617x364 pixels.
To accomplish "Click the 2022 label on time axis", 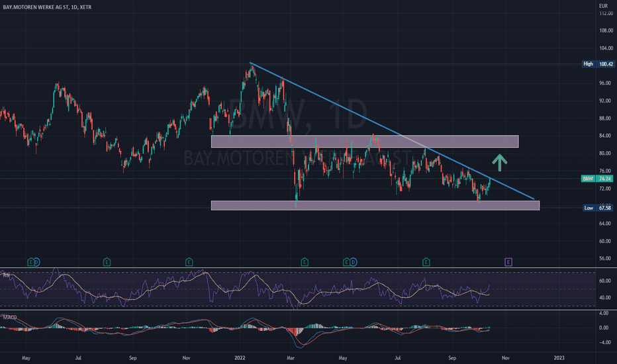I will tap(240, 357).
